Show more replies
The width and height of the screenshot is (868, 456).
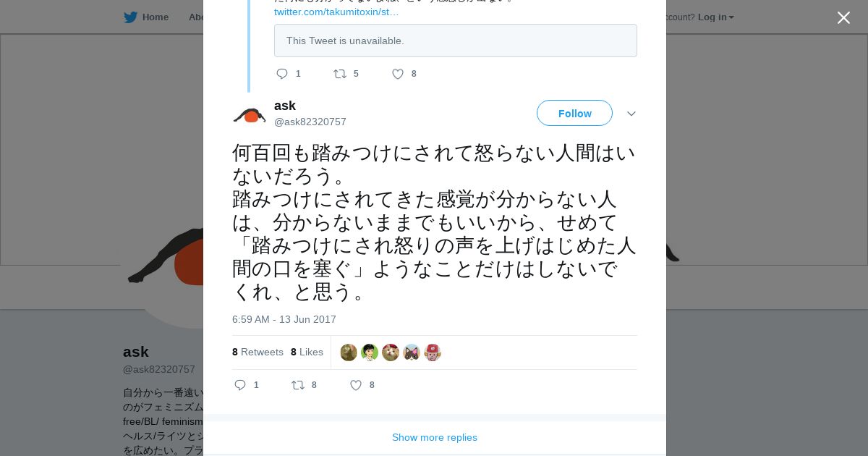(x=434, y=437)
